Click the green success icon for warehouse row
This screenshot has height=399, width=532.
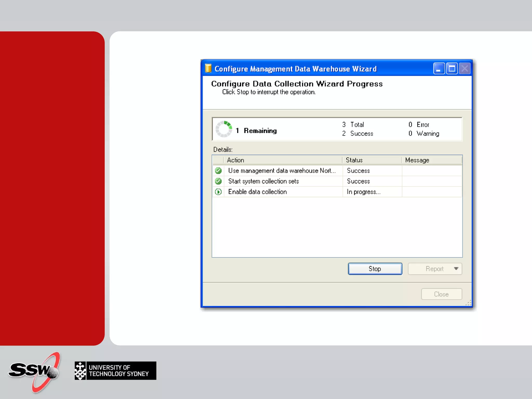coord(218,171)
